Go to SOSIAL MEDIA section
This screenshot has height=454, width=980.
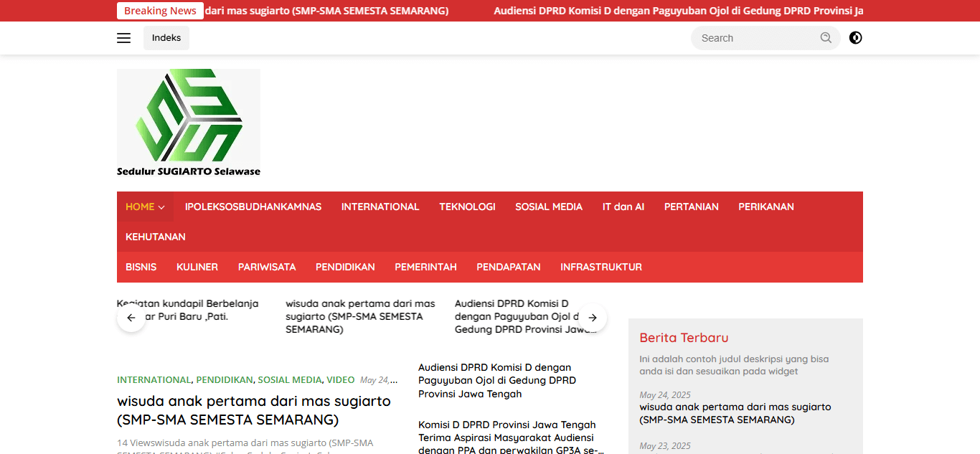[549, 207]
